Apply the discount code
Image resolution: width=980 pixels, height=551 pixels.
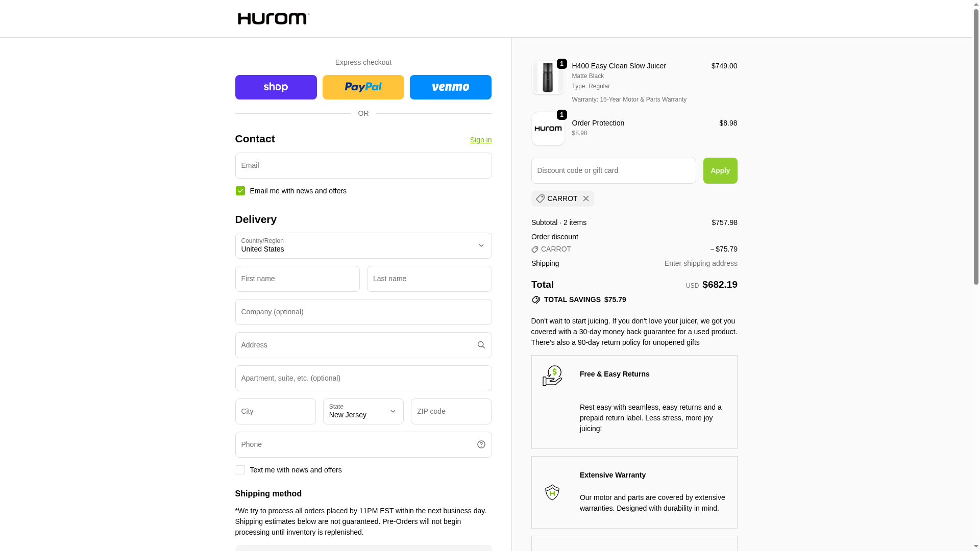[720, 170]
